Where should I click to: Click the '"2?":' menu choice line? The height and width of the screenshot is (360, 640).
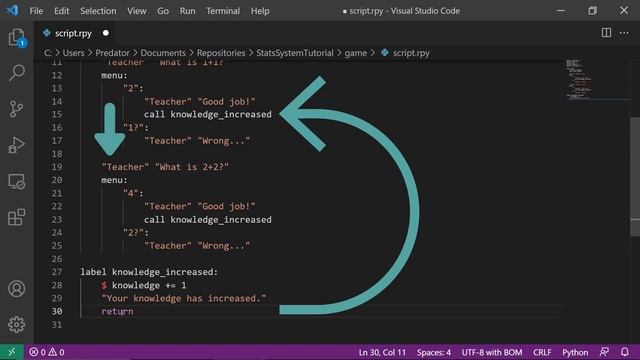136,233
